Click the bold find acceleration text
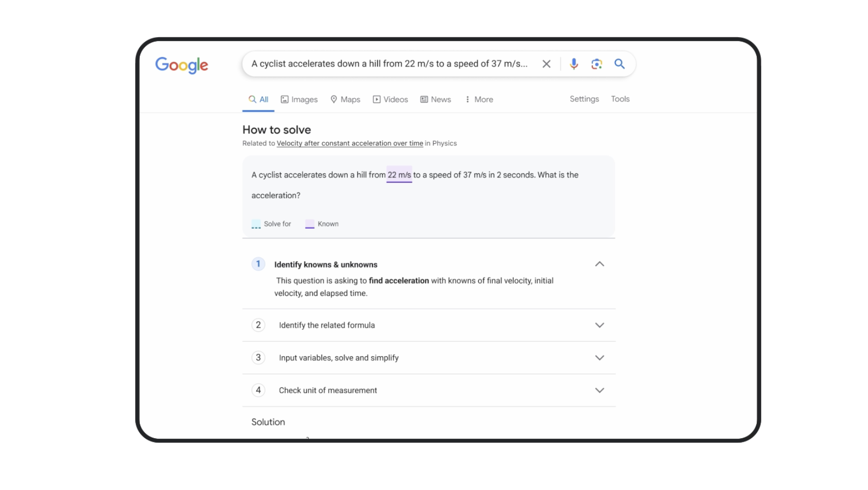868x490 pixels. click(x=399, y=281)
